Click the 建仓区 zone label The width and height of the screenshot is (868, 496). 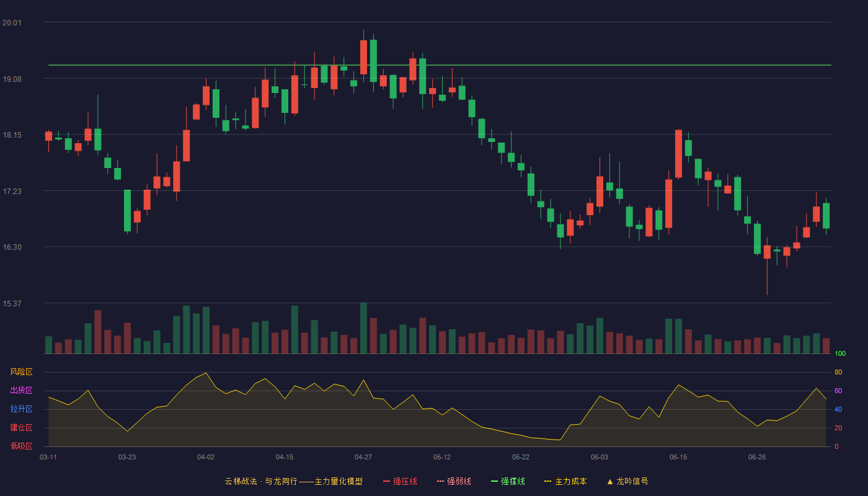tap(21, 428)
